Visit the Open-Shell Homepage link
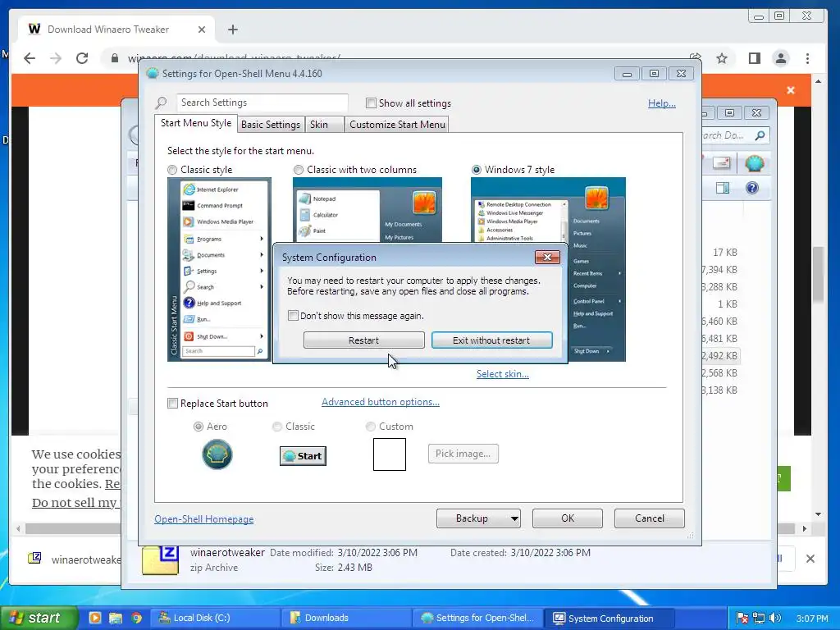This screenshot has width=840, height=630. tap(204, 519)
